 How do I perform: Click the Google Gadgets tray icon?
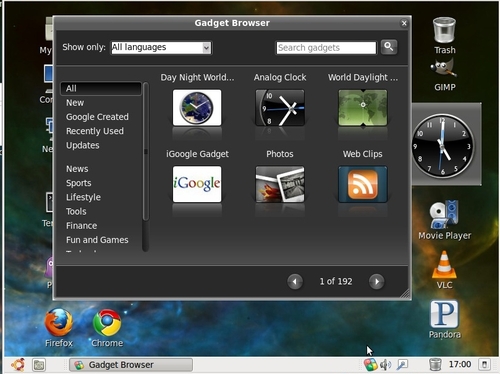coord(370,365)
